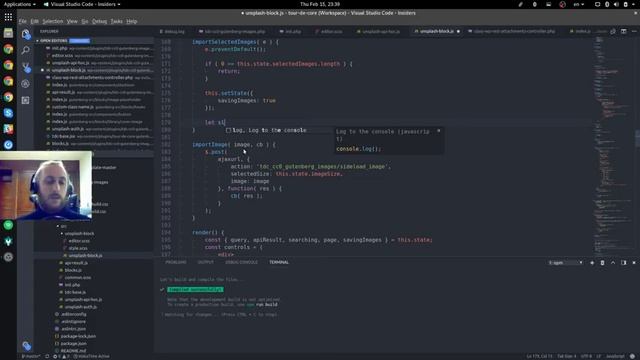640x360 pixels.
Task: Open changes icon in editor title bar
Action: pos(613,31)
